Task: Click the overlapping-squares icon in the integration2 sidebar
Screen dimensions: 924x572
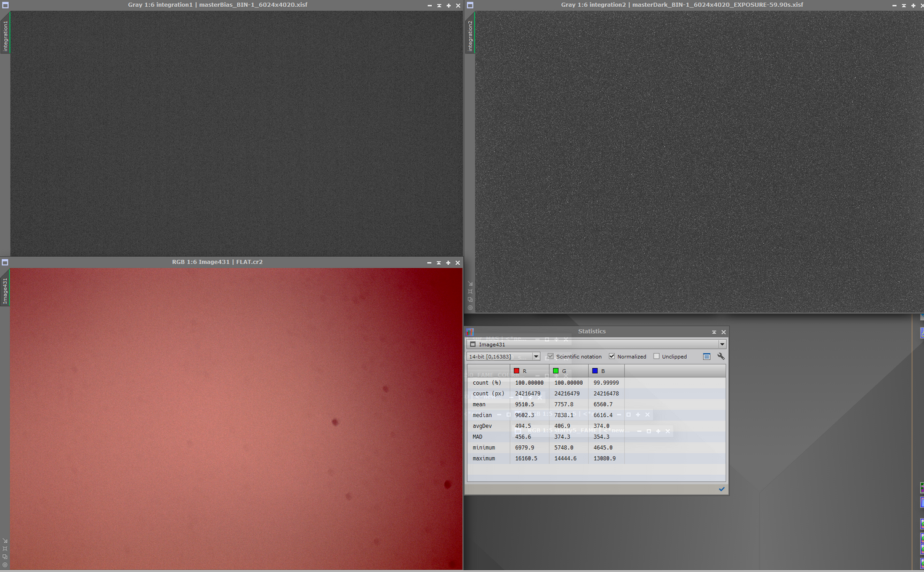Action: click(x=470, y=299)
